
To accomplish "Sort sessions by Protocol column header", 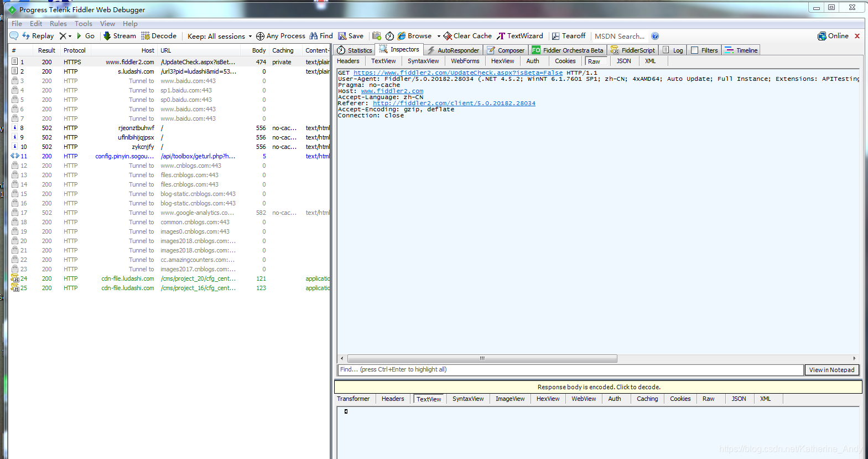I will point(75,50).
